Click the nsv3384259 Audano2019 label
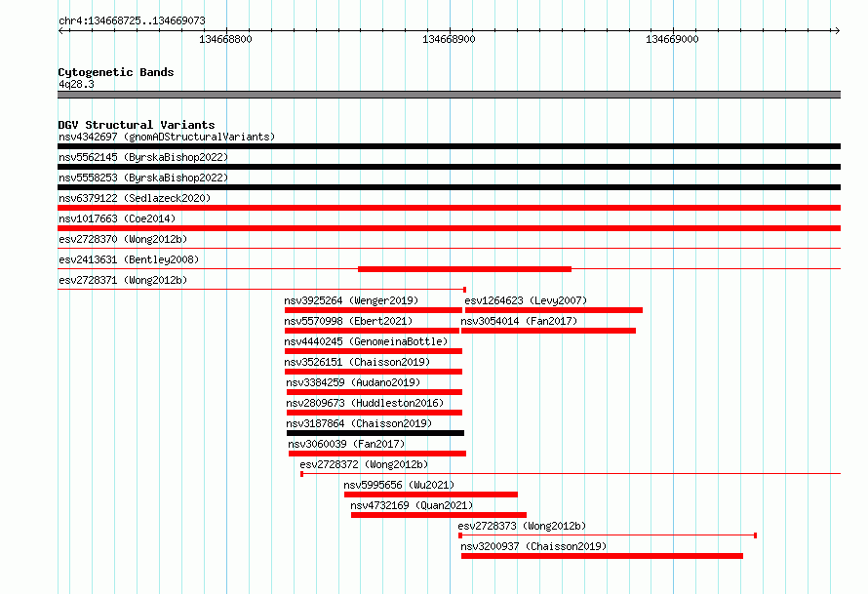868x594 pixels. [353, 382]
